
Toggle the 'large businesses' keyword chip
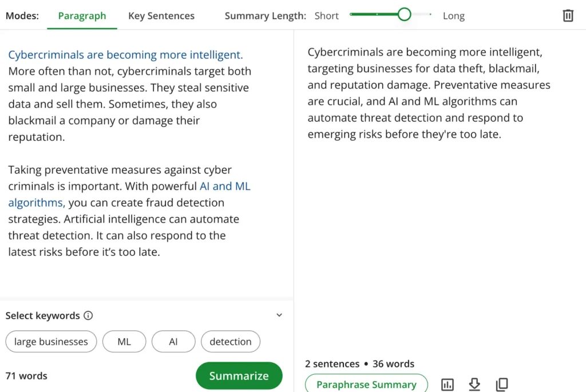click(x=51, y=342)
